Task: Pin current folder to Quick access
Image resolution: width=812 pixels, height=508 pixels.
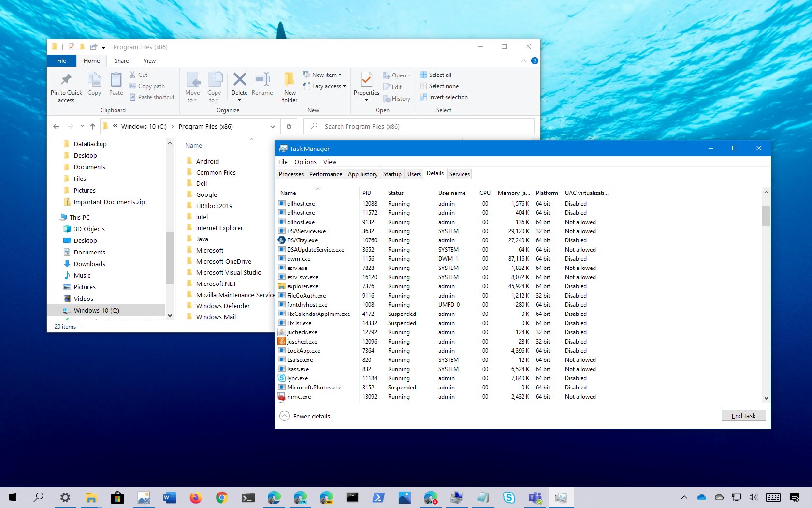Action: pos(66,87)
